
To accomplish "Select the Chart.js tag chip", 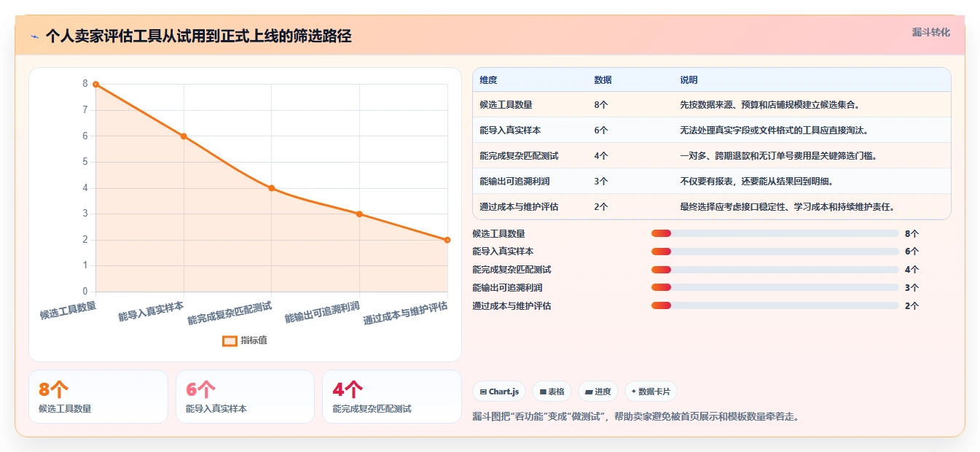I will click(499, 391).
